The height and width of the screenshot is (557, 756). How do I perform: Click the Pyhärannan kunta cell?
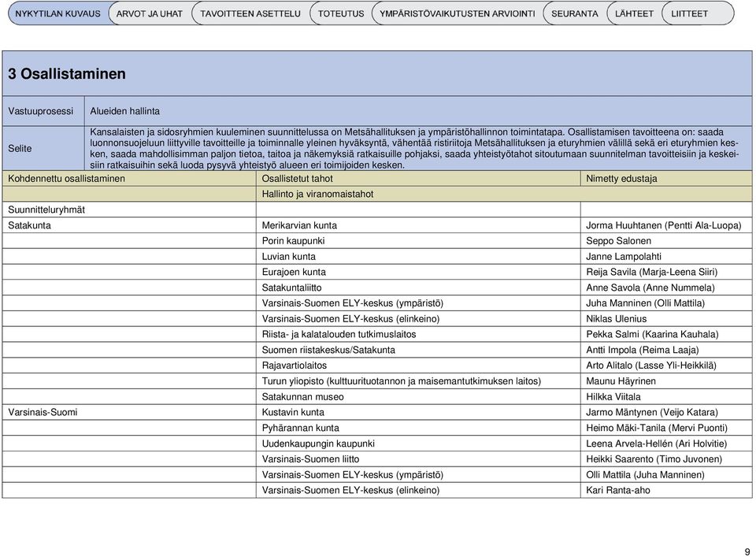[x=418, y=428]
